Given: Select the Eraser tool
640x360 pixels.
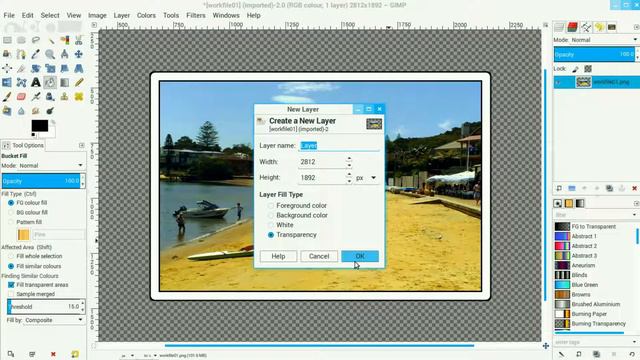Looking at the screenshot, I should tap(22, 97).
